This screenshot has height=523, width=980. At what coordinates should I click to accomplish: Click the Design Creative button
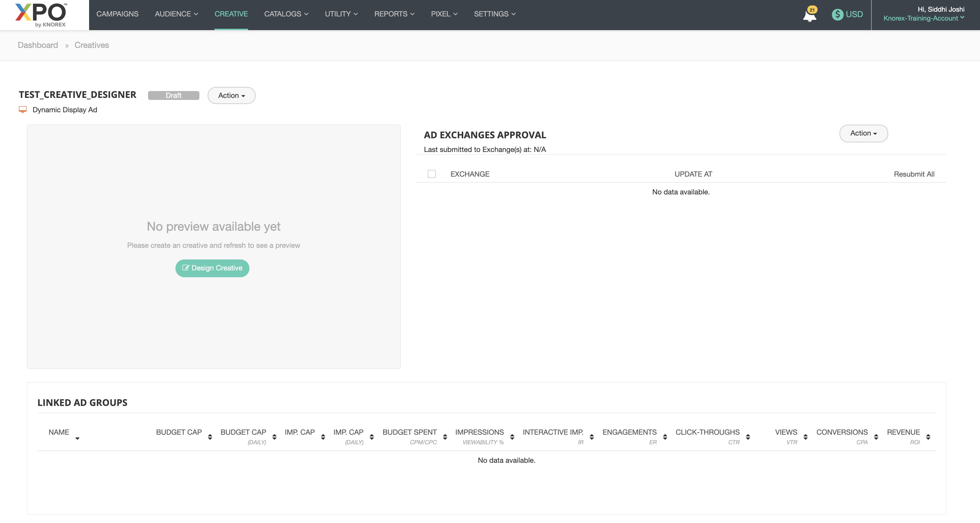click(212, 268)
